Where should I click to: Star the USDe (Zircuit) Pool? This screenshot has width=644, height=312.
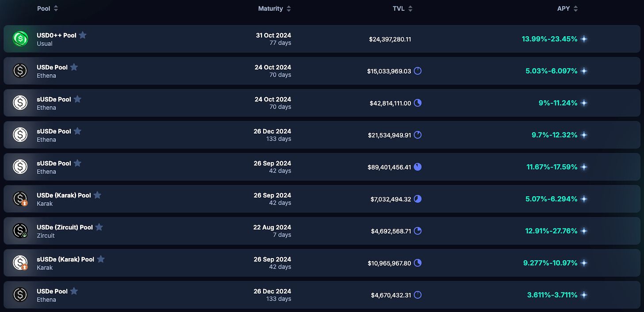(99, 227)
